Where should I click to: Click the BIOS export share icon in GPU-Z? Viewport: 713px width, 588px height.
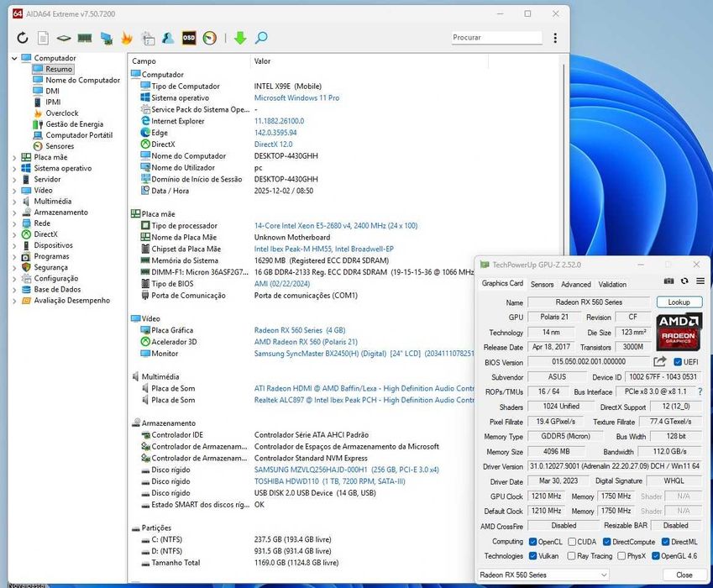pyautogui.click(x=660, y=361)
